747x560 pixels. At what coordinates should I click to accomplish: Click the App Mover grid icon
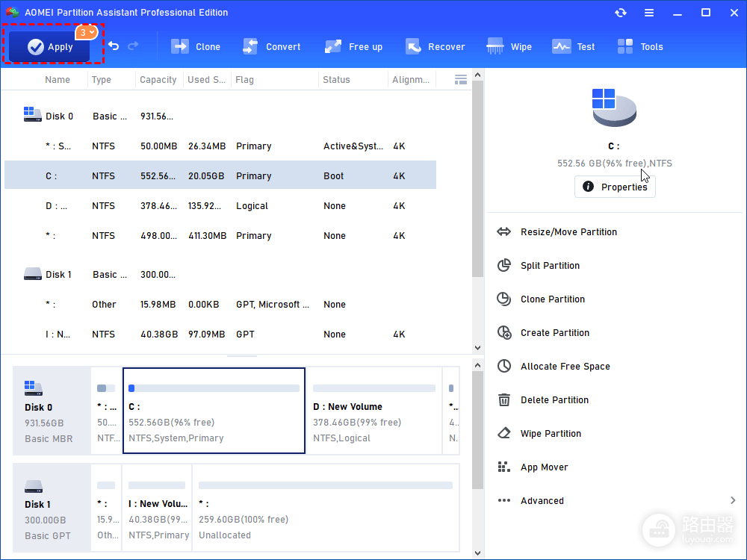point(504,467)
